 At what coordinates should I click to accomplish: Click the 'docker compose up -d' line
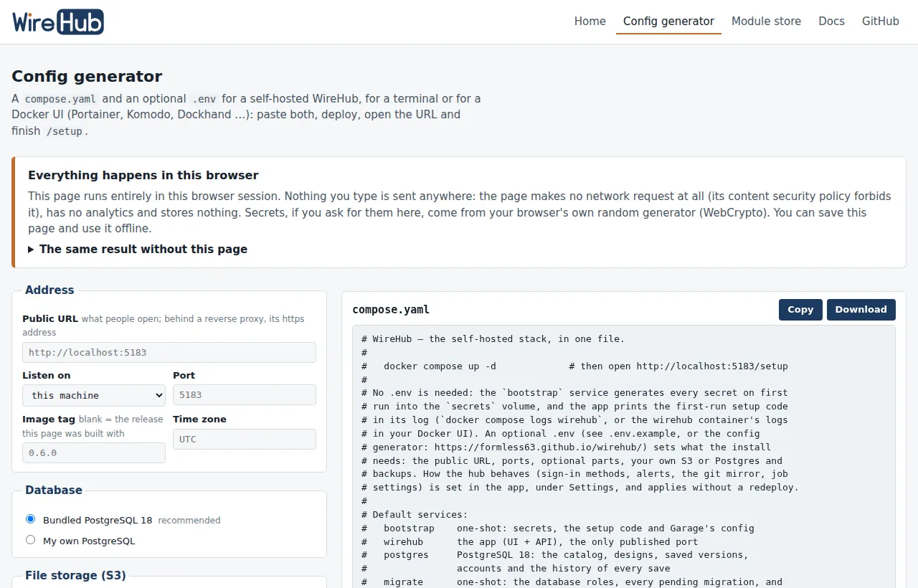(440, 366)
